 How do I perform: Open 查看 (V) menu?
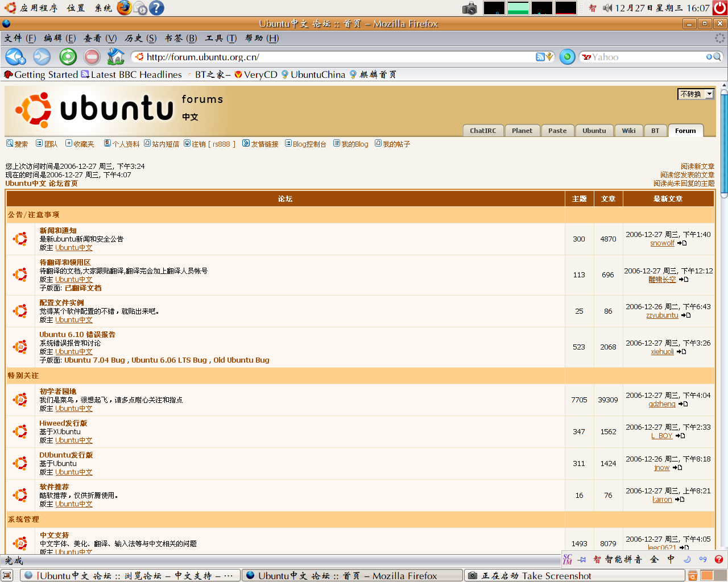coord(100,38)
